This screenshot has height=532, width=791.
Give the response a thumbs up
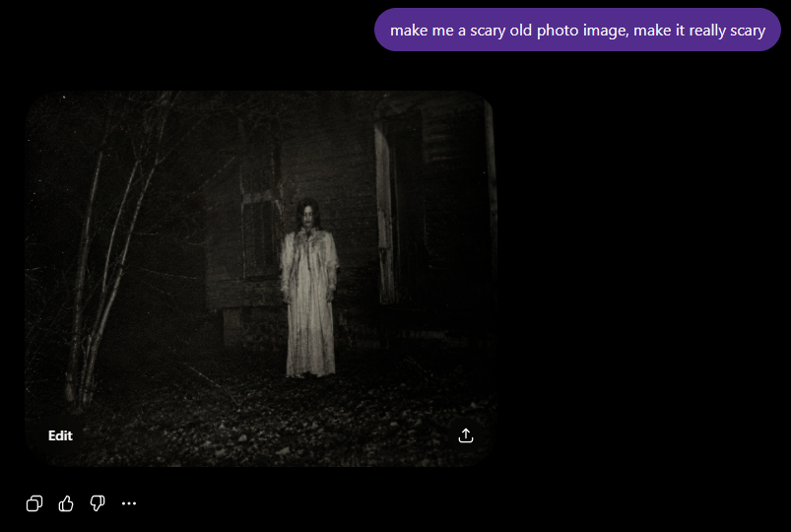coord(66,503)
